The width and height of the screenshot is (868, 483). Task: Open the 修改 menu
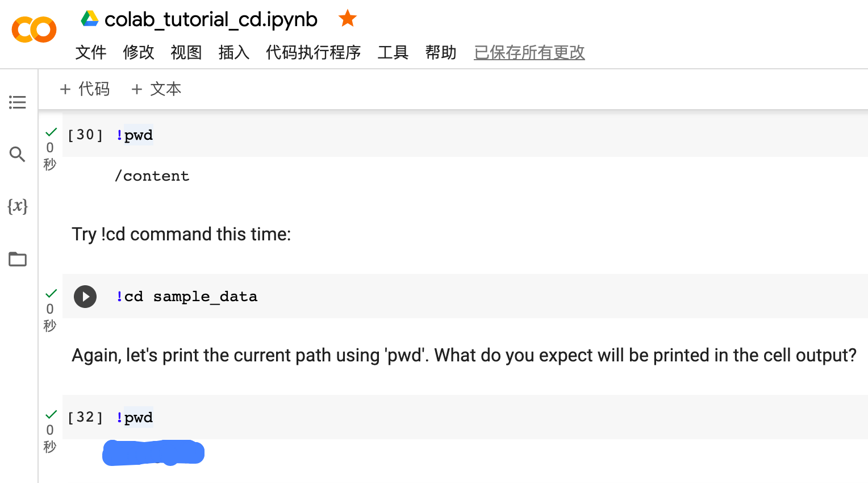139,52
